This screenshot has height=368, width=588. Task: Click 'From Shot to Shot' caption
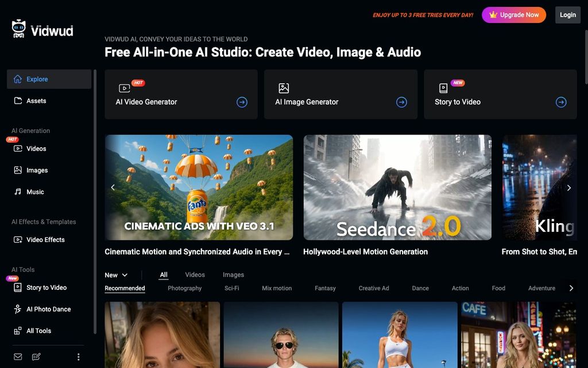click(x=539, y=252)
